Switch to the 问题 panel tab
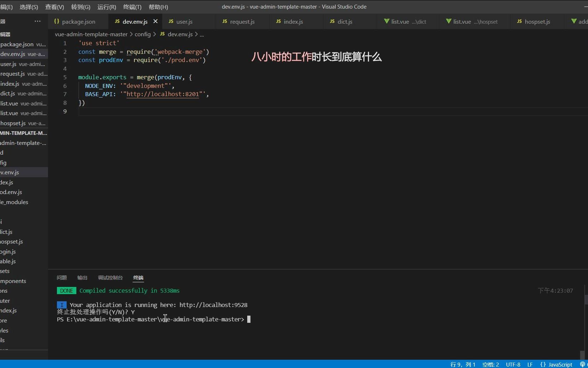Viewport: 588px width, 368px height. 62,278
